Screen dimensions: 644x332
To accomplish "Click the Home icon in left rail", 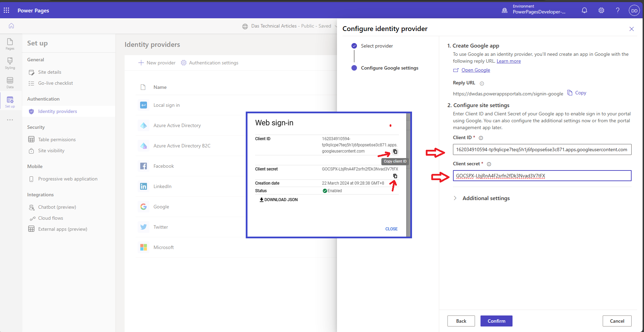I will point(11,26).
